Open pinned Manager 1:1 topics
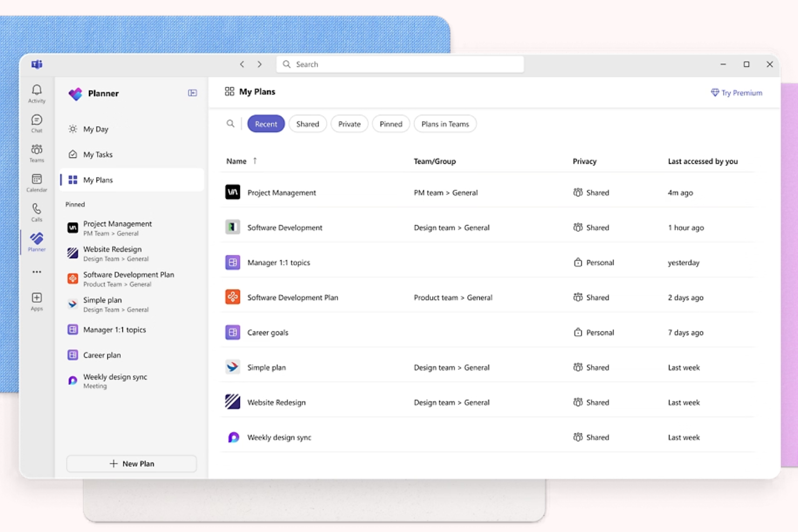 pos(132,329)
